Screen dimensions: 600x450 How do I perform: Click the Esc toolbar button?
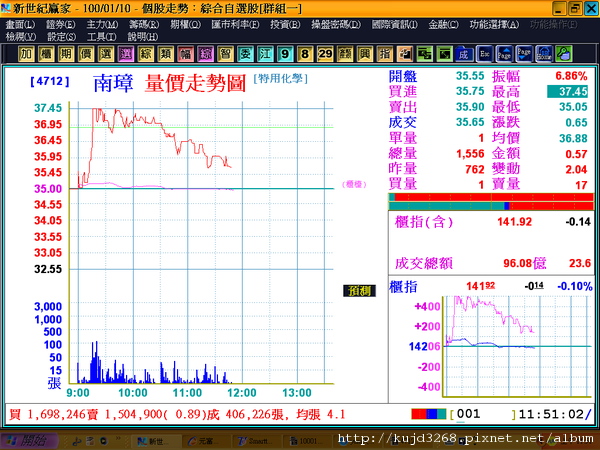tap(484, 54)
